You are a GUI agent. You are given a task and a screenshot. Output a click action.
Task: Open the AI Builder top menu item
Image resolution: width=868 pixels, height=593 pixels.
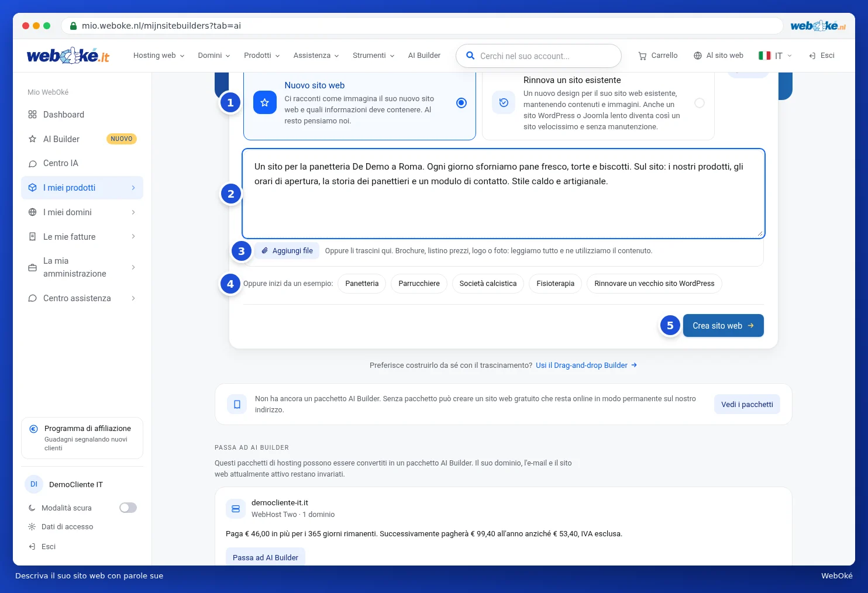point(424,56)
